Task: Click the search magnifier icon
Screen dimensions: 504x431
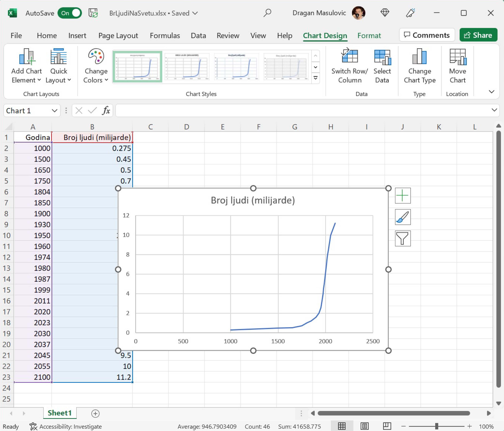Action: (x=267, y=13)
